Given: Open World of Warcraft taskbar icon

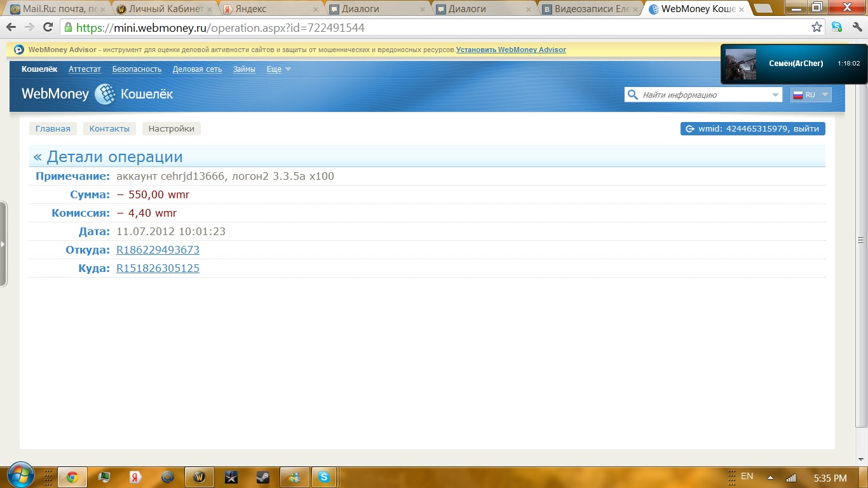Looking at the screenshot, I should pyautogui.click(x=198, y=477).
